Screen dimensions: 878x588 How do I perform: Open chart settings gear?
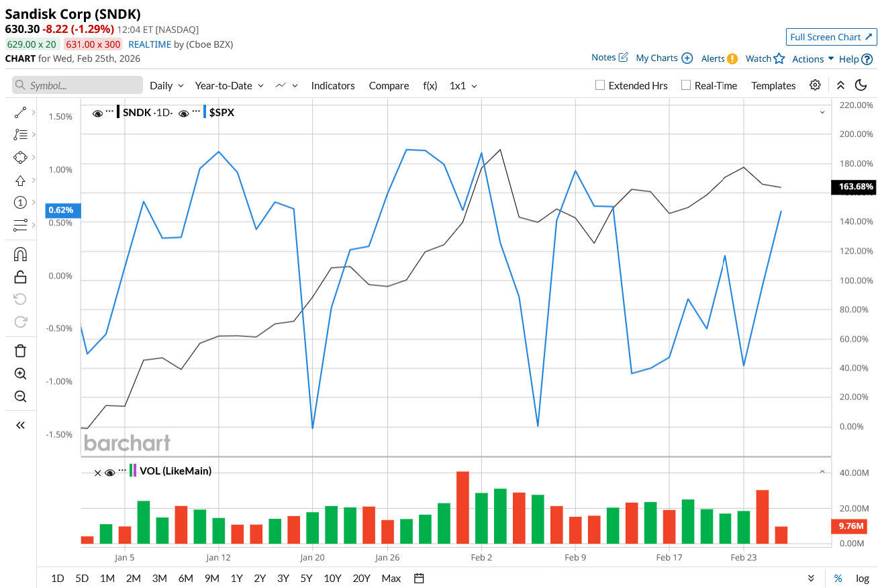click(815, 85)
